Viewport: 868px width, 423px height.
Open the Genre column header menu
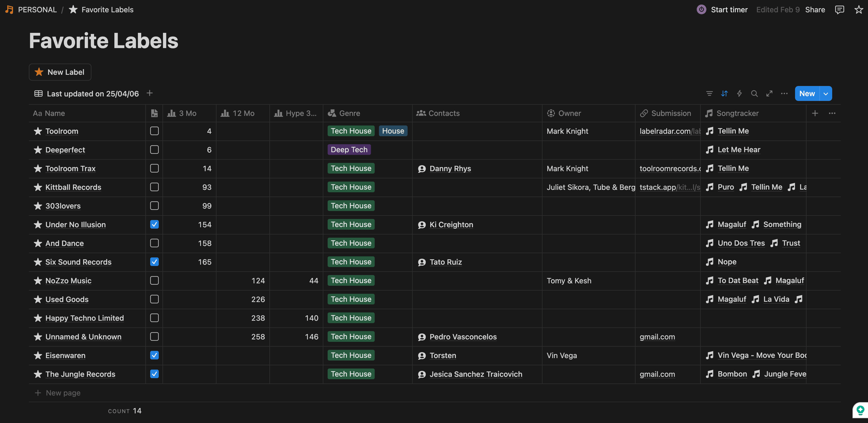[367, 113]
